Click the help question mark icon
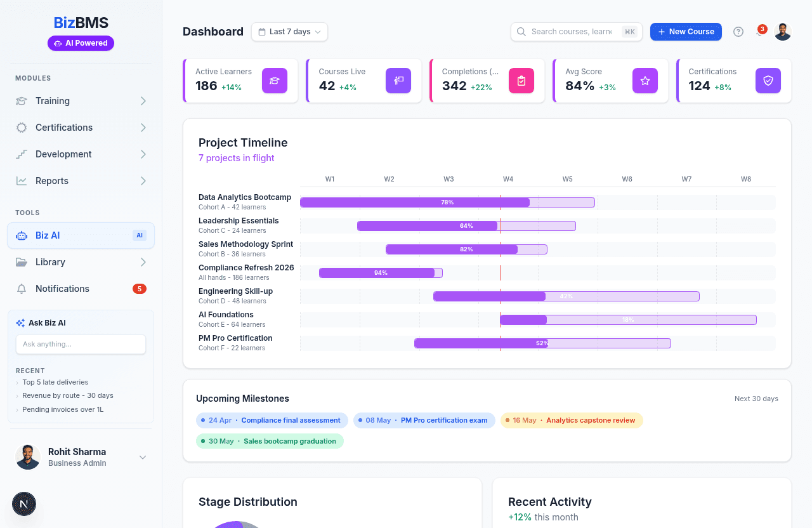 coord(738,32)
